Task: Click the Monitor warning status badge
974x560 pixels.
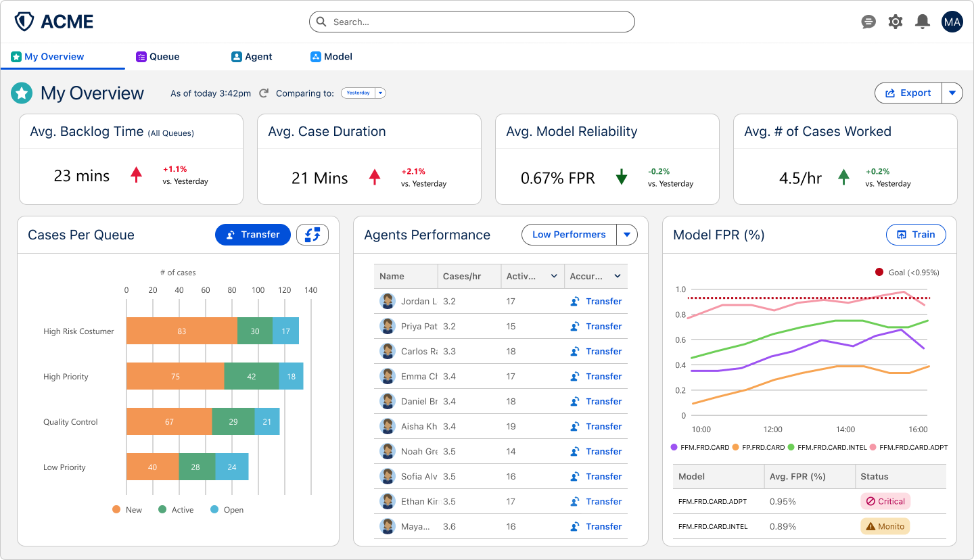Action: (885, 527)
